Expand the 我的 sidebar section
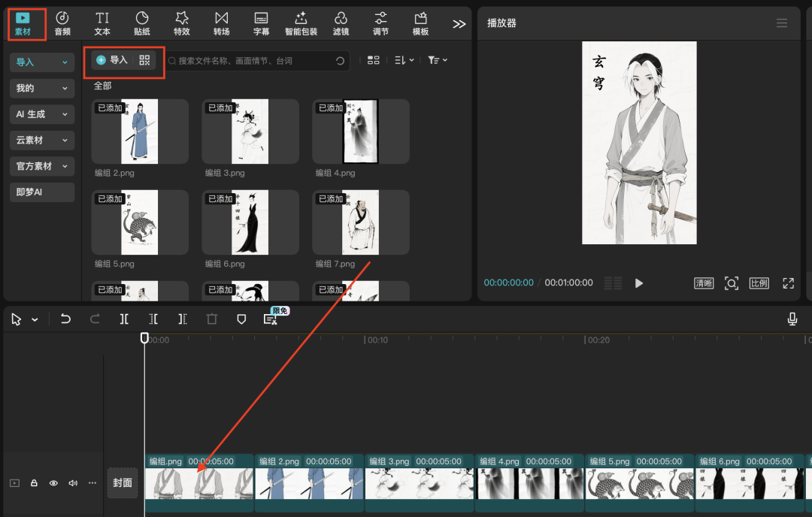 [42, 89]
